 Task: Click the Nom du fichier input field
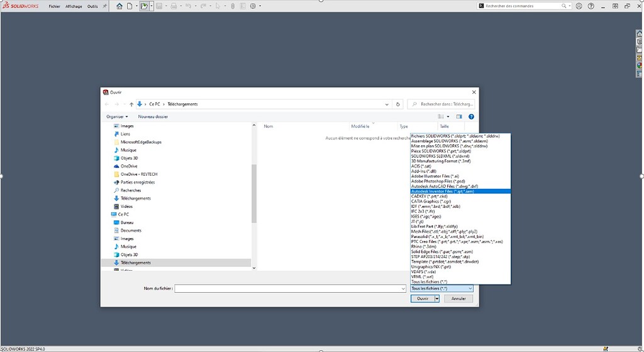point(289,288)
